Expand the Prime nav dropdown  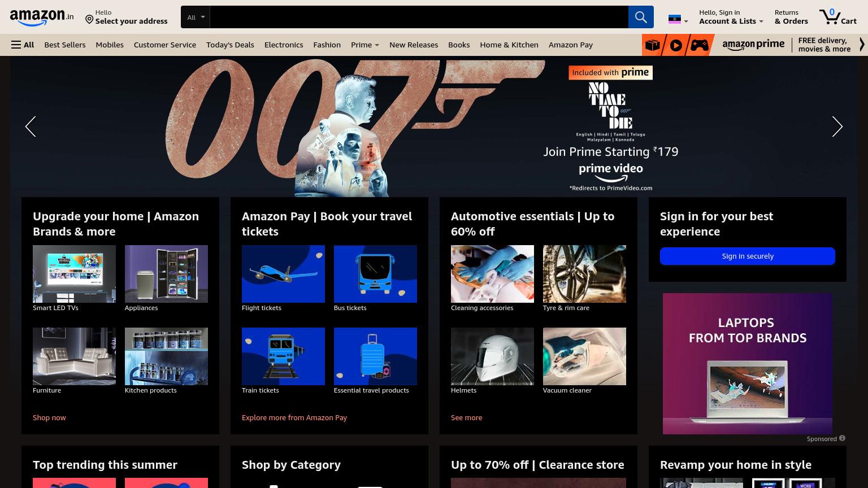click(365, 45)
